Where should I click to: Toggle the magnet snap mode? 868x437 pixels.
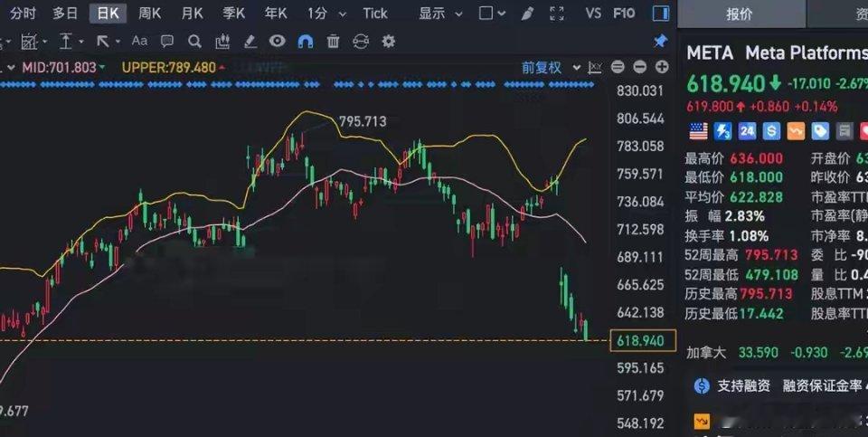click(305, 41)
